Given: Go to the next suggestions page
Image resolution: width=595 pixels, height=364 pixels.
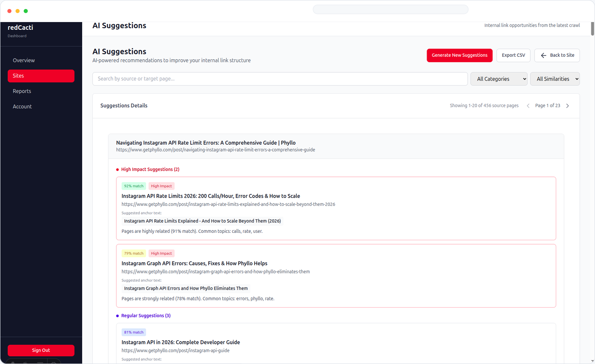Looking at the screenshot, I should pyautogui.click(x=568, y=106).
